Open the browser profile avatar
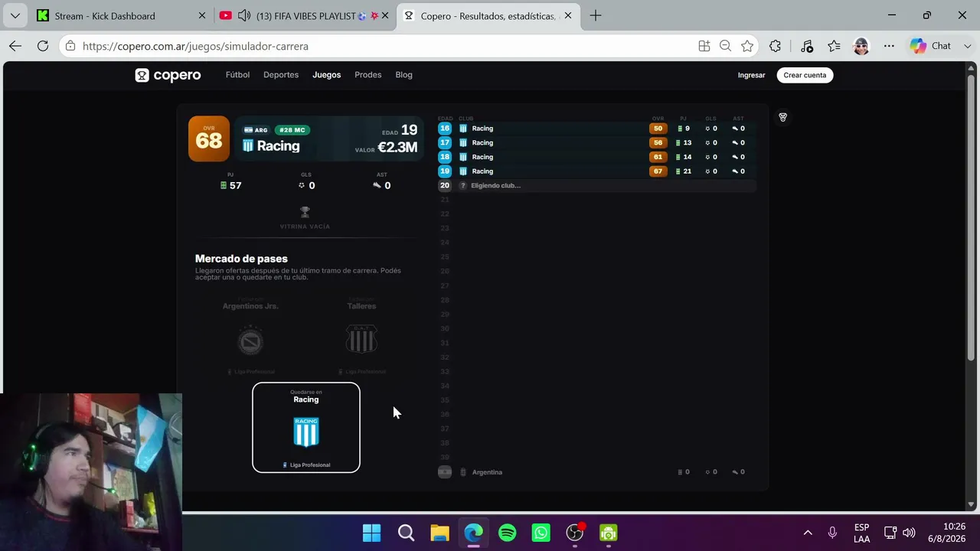The width and height of the screenshot is (980, 551). coord(861,46)
